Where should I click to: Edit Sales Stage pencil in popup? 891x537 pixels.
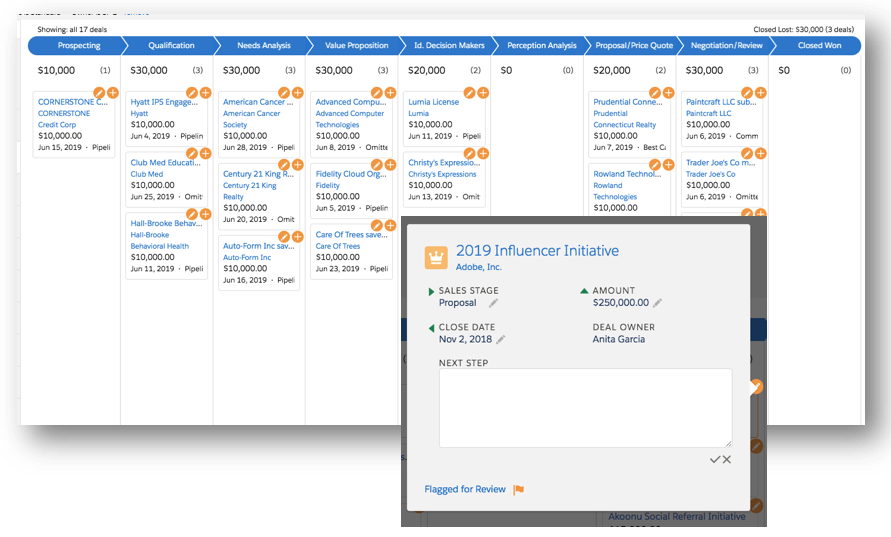(x=493, y=303)
